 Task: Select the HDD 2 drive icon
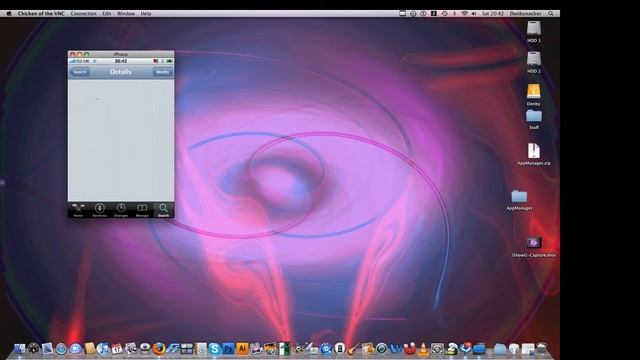click(533, 59)
